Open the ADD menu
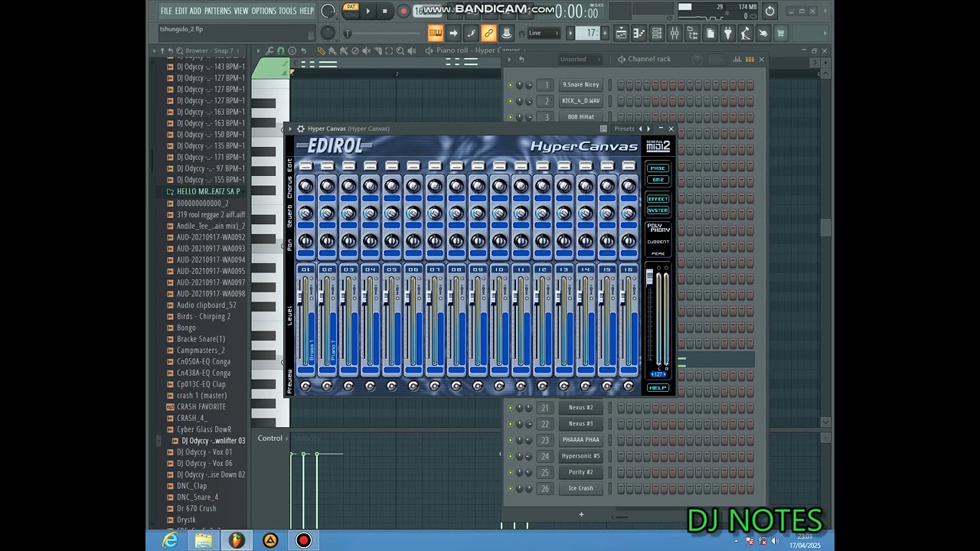Screen dimensions: 980x551 (195, 11)
